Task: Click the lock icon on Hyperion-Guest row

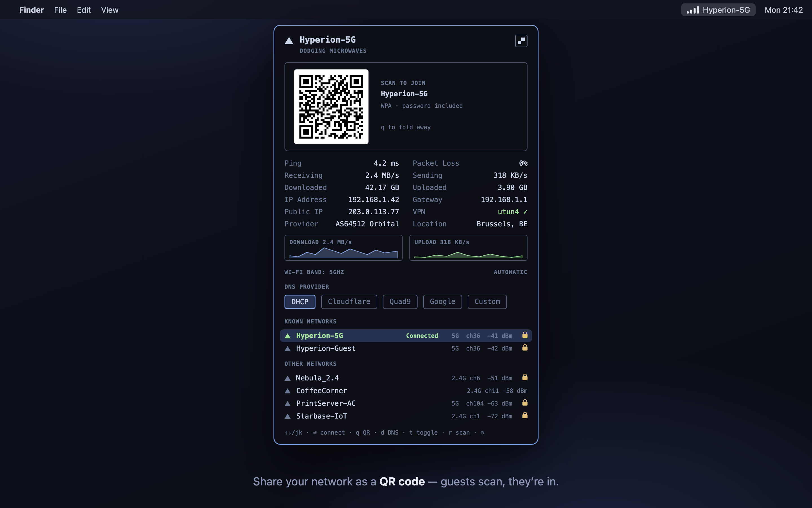Action: pos(525,348)
